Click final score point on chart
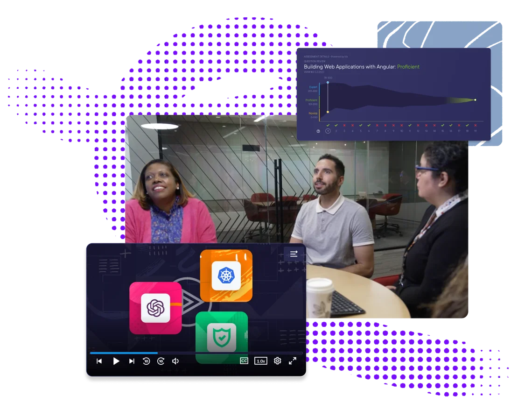Viewport: 532px width, 410px height. (x=475, y=100)
